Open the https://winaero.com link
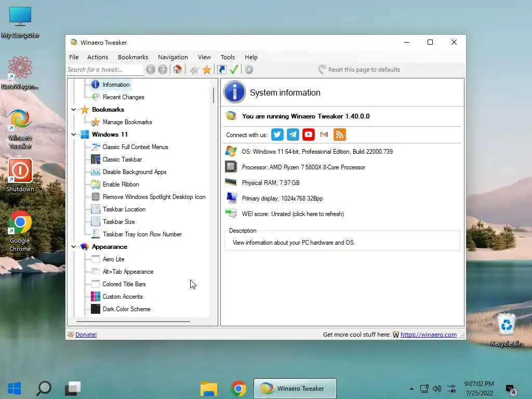Screen dimensions: 532x399 (429, 335)
